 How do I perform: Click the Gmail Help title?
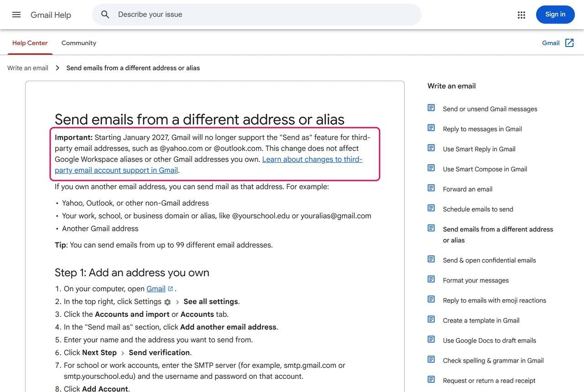51,15
